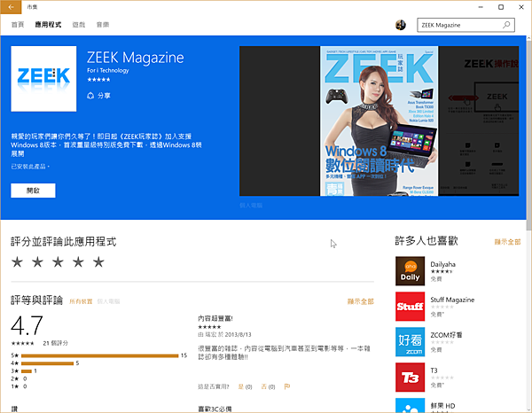Open the ZEEK 操作說明 screenshot thumbnail
This screenshot has width=532, height=413.
(479, 121)
